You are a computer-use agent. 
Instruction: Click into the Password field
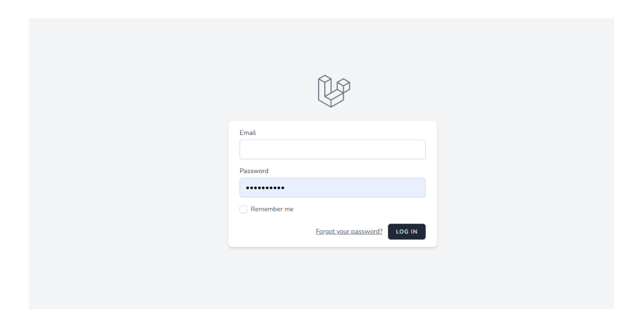coord(332,188)
